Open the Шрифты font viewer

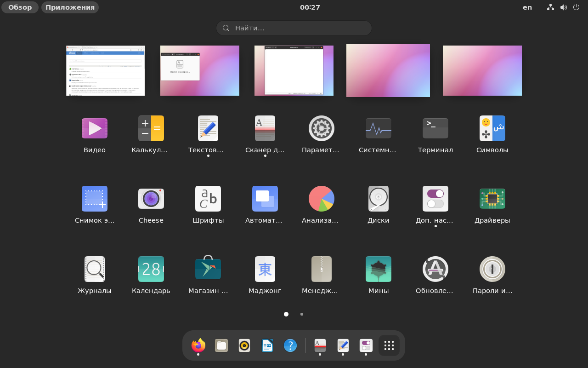(208, 199)
